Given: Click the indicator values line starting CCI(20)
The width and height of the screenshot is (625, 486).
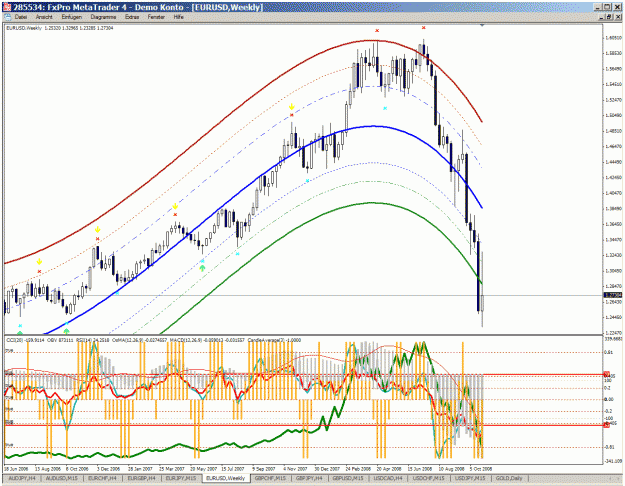Looking at the screenshot, I should (x=153, y=340).
